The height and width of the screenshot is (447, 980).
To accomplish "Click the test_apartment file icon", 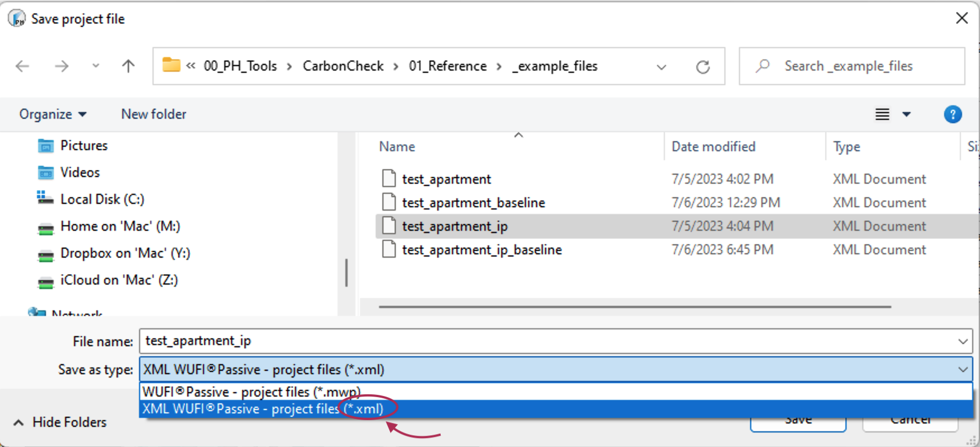I will [389, 178].
